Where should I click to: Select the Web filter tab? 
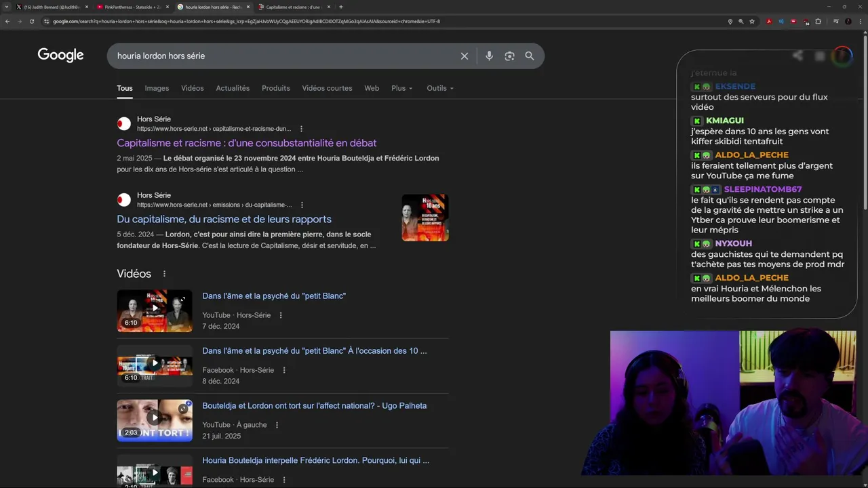click(x=372, y=88)
